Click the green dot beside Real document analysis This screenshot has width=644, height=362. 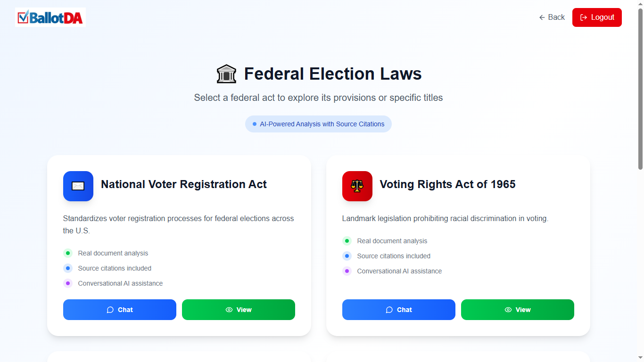coord(68,253)
